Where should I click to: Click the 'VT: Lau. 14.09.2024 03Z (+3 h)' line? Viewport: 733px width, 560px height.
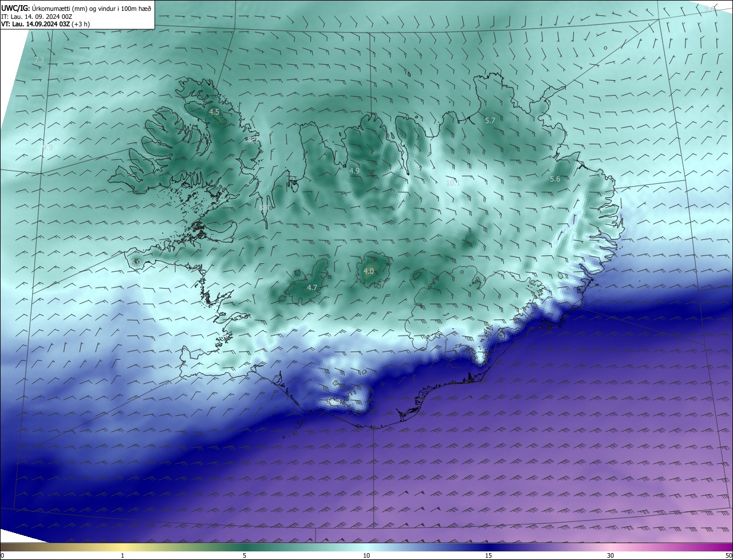(x=46, y=24)
